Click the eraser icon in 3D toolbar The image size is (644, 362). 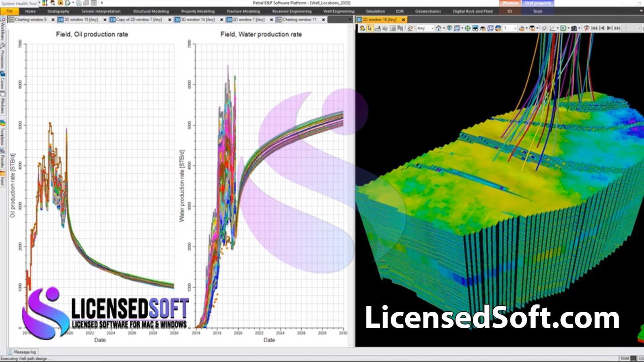[x=544, y=28]
